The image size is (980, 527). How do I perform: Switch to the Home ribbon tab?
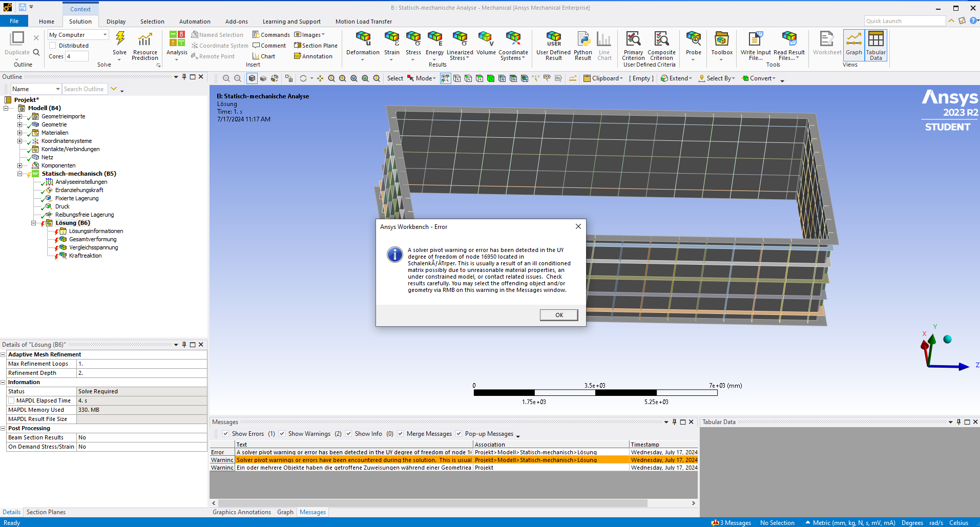tap(47, 22)
